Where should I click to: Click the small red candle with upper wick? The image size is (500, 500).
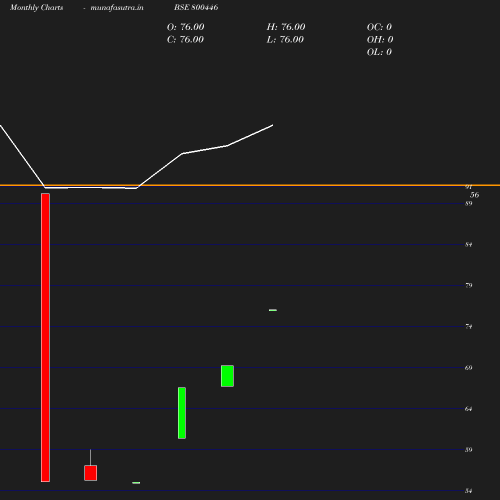(x=90, y=473)
